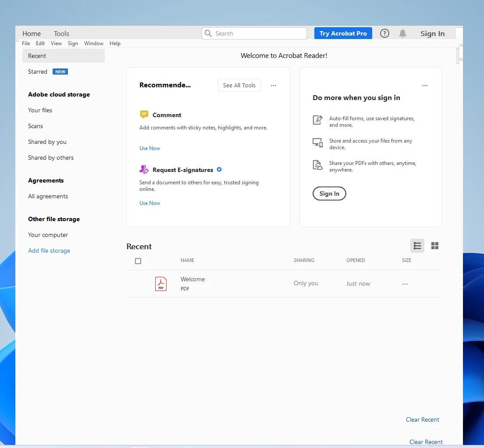Open Your computer under Other file storage
The width and height of the screenshot is (484, 448).
point(48,235)
